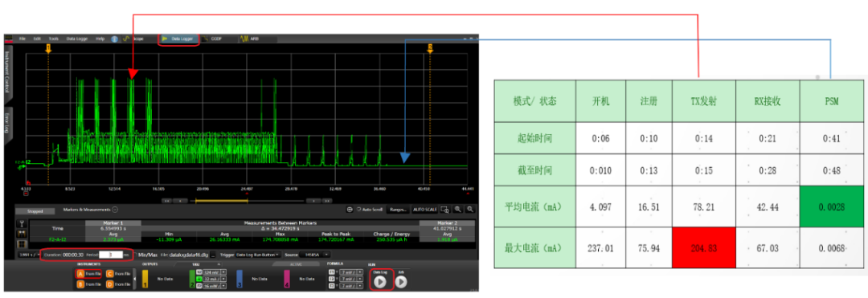Toggle the F3 formula trace

pos(332,286)
